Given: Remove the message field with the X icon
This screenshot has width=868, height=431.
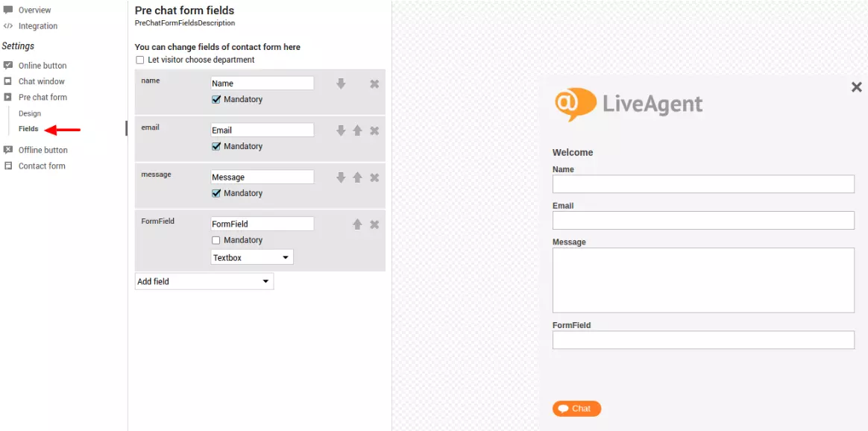Looking at the screenshot, I should (x=374, y=177).
